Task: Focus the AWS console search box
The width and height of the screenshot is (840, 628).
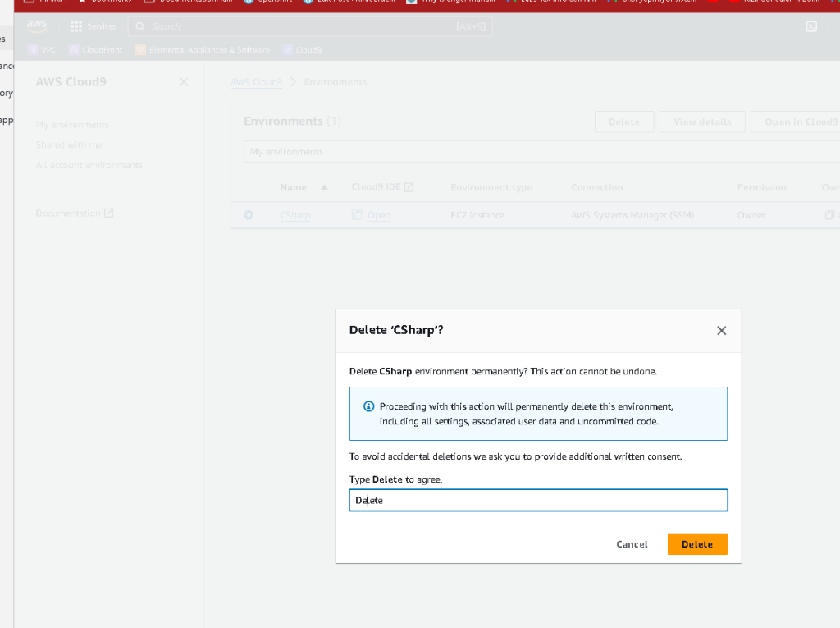Action: click(309, 26)
